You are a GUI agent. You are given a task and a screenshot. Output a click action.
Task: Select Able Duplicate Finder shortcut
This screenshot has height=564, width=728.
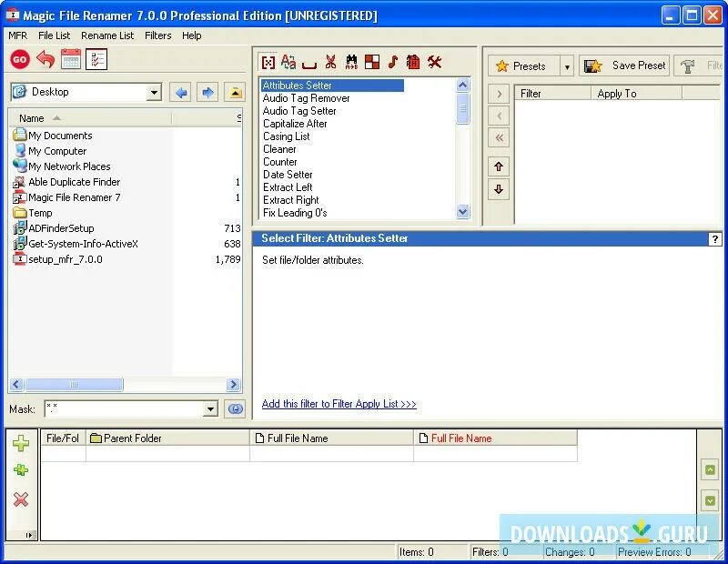[x=66, y=182]
